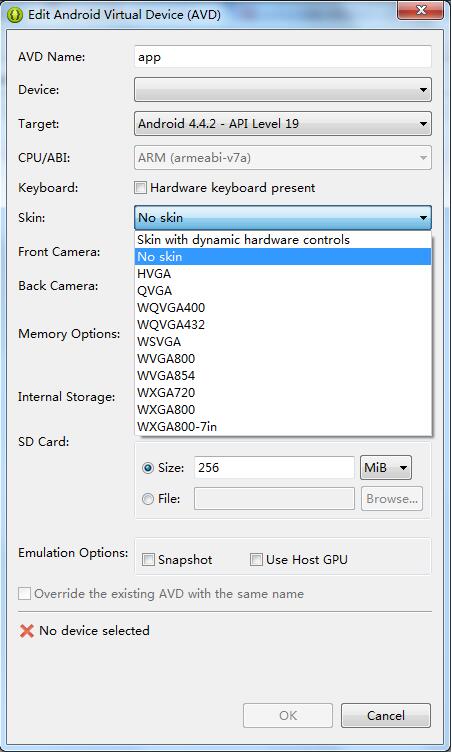Click the SD Card size value field
Screen dimensions: 452x752
[x=274, y=468]
